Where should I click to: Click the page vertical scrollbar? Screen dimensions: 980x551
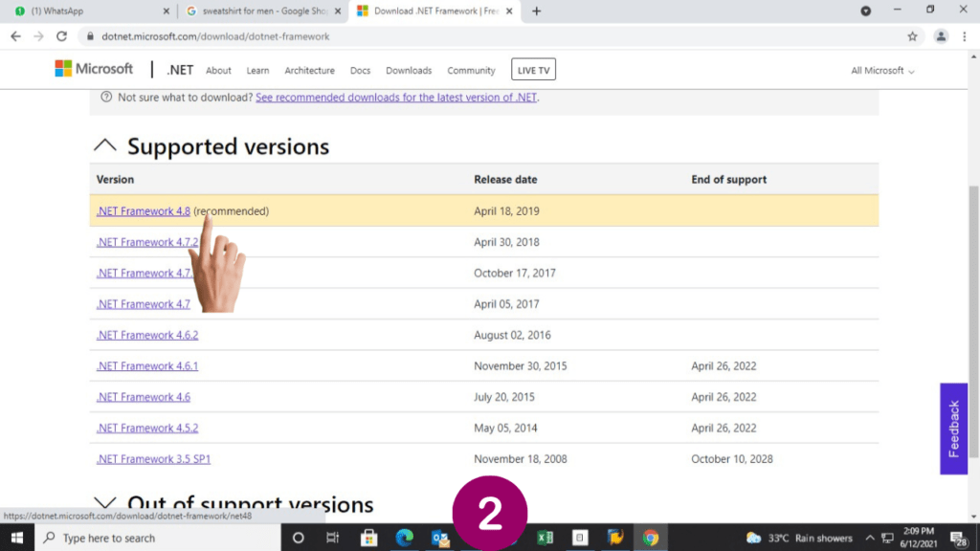(973, 321)
